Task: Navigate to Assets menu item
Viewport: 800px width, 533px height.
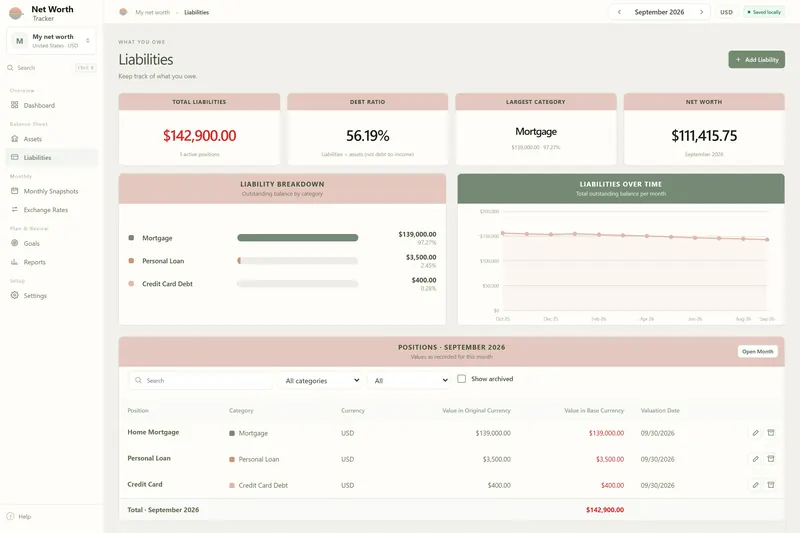Action: 52,139
